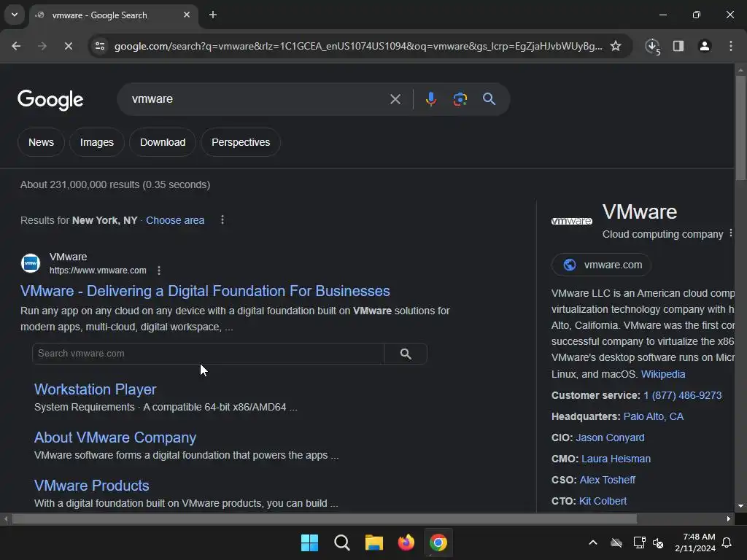Open Workstation Player sitelink
This screenshot has height=560, width=747.
96,389
